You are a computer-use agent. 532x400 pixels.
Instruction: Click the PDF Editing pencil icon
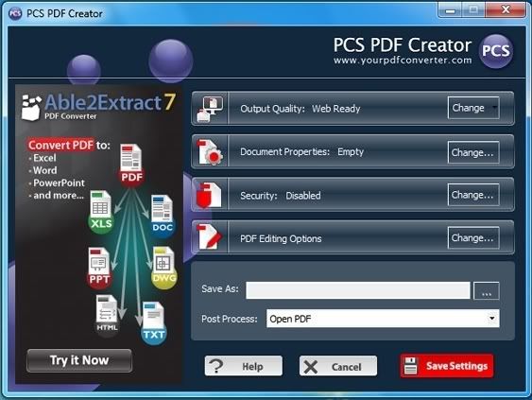pyautogui.click(x=210, y=237)
